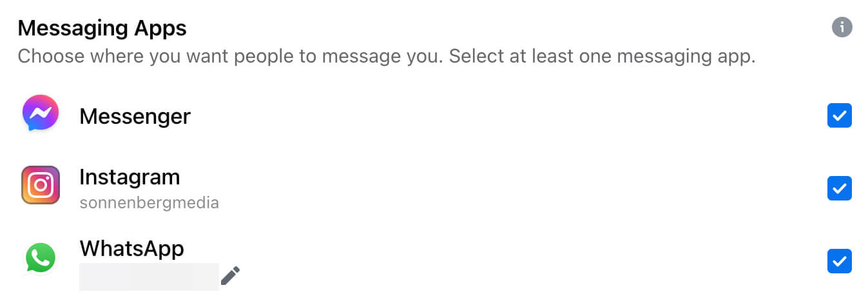
Task: Uncheck the Messenger checkbox
Action: click(x=840, y=116)
